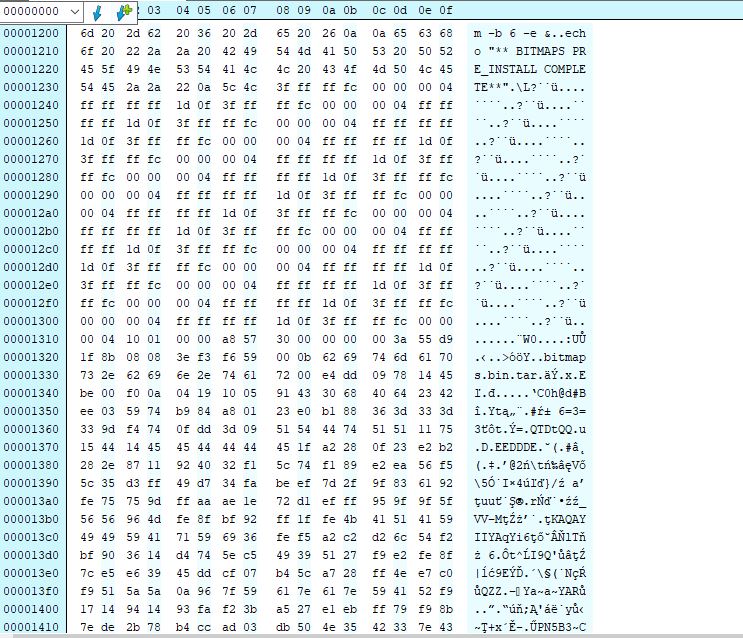
Task: Click ASCII text starting 'TE**".\L?'
Action: pyautogui.click(x=530, y=87)
